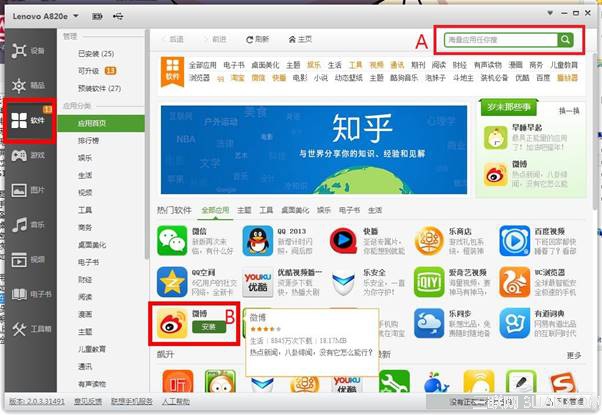
Task: Open the 乐安全 shield app icon
Action: 344,283
